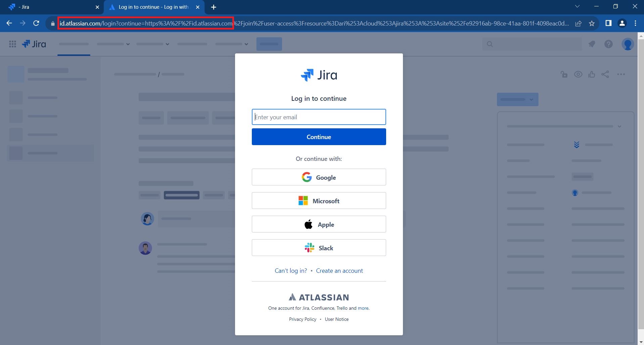
Task: Click the browser Back arrow
Action: point(9,23)
